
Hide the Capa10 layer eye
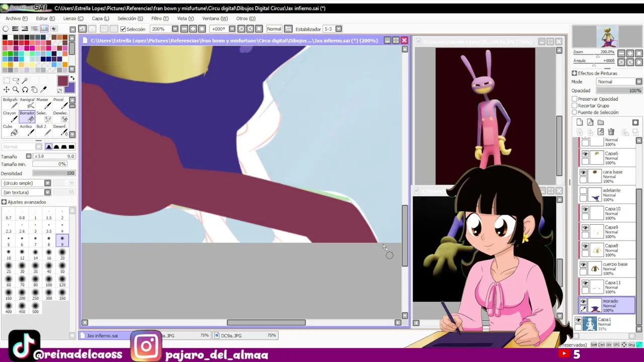click(x=585, y=209)
